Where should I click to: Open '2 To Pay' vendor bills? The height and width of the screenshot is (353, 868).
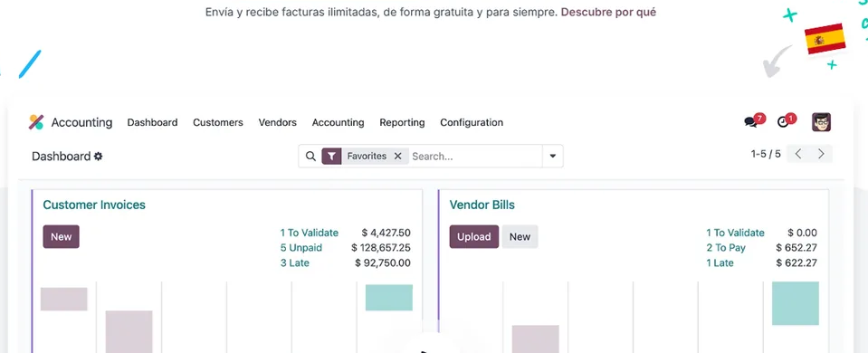coord(726,248)
